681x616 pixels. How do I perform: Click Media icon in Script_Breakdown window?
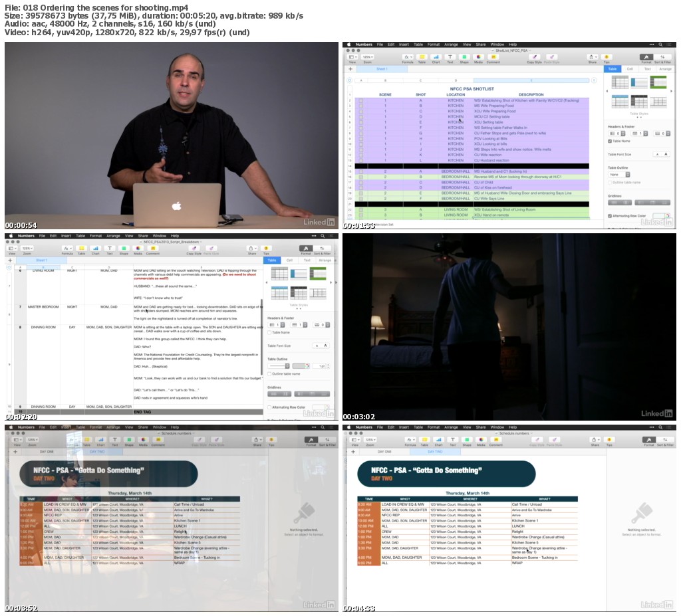coord(138,249)
